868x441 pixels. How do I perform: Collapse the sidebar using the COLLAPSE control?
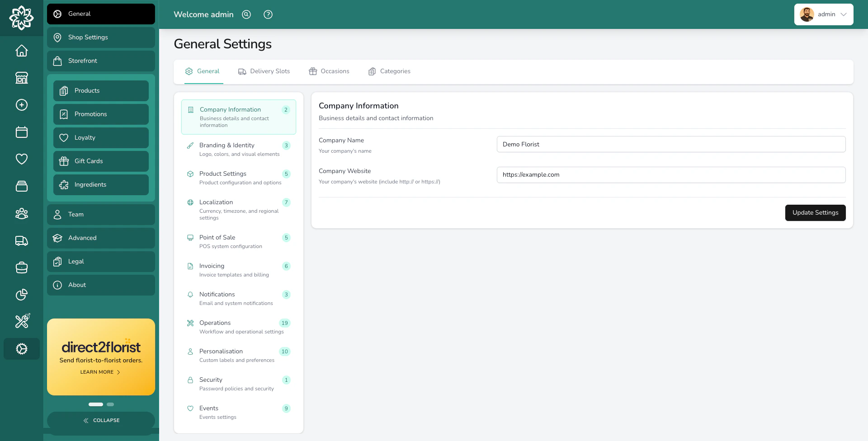point(101,420)
